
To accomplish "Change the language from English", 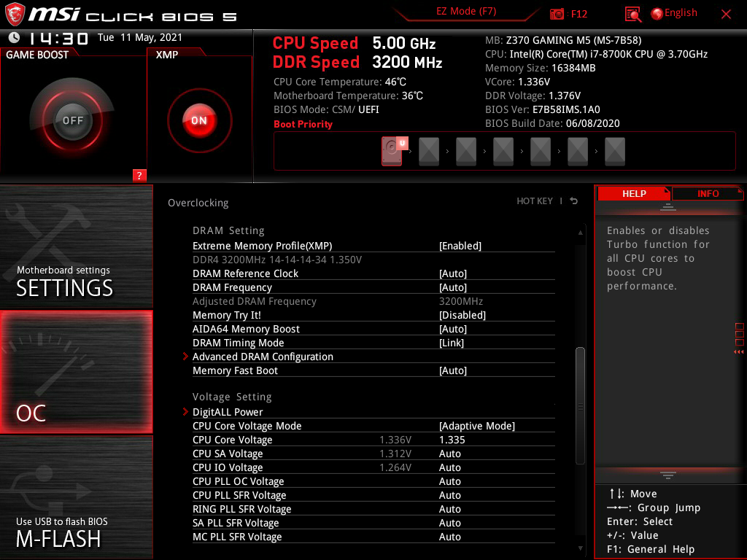I will coord(681,13).
